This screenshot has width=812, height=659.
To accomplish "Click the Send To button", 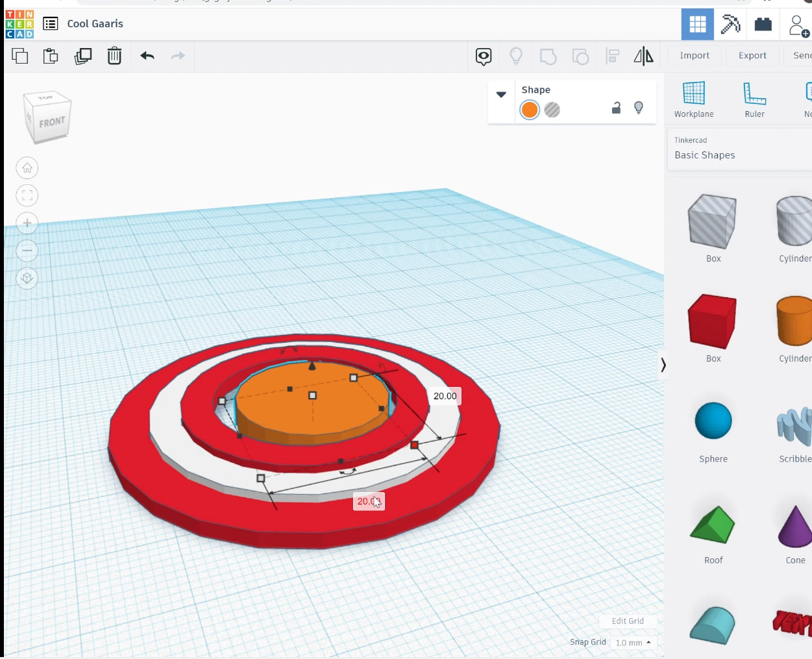I will pyautogui.click(x=802, y=56).
